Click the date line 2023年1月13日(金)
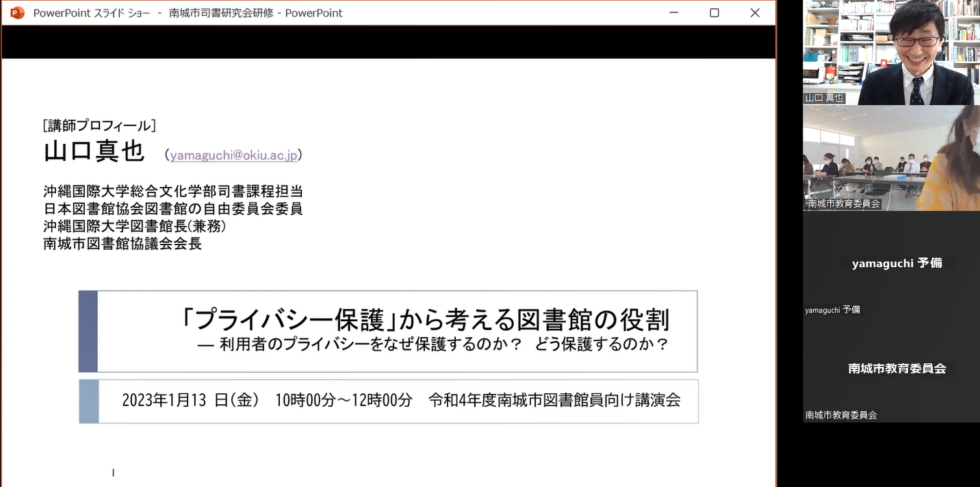 (190, 401)
